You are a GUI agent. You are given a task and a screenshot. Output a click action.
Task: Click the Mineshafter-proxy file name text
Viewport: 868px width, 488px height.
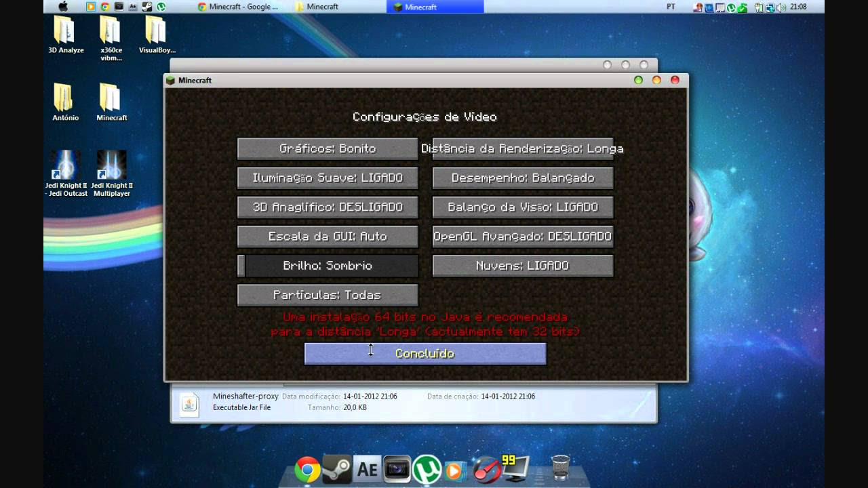245,396
